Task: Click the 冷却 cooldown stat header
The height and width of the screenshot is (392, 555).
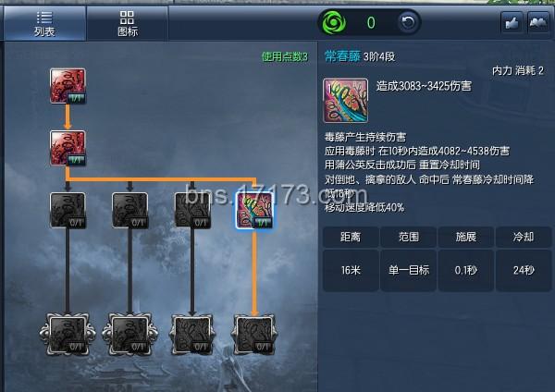Action: pyautogui.click(x=524, y=237)
